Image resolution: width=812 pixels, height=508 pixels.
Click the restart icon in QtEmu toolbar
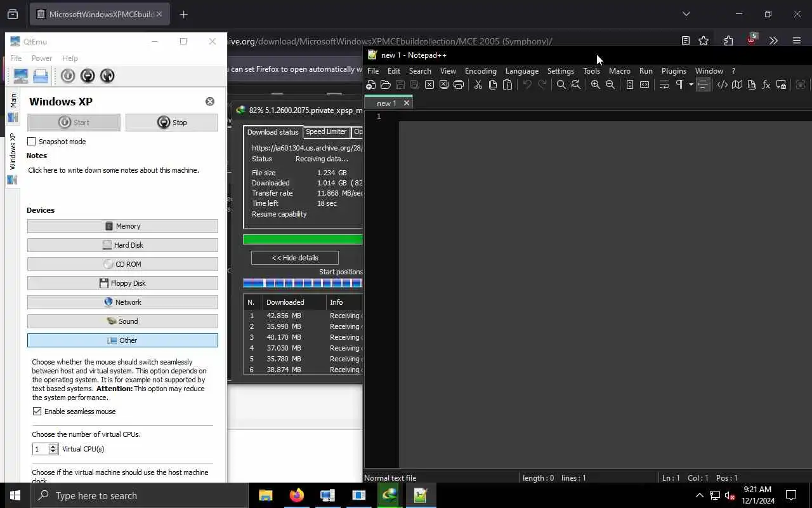107,76
